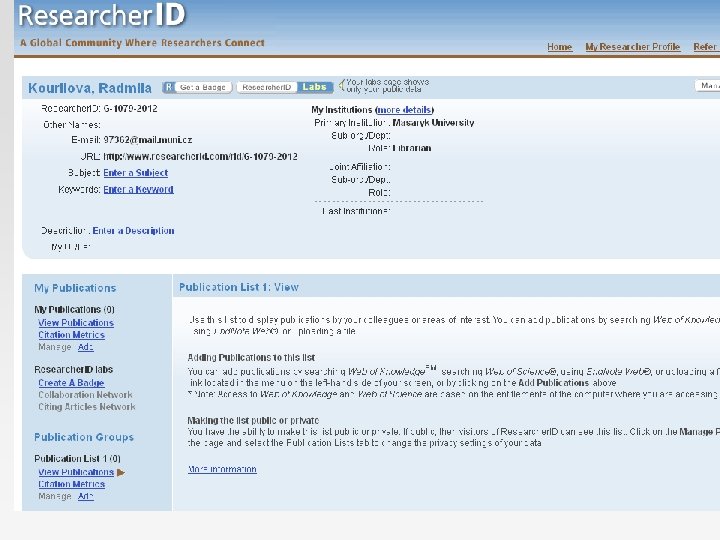The width and height of the screenshot is (720, 540).
Task: Open View Publications under Publication List 1
Action: (x=76, y=472)
